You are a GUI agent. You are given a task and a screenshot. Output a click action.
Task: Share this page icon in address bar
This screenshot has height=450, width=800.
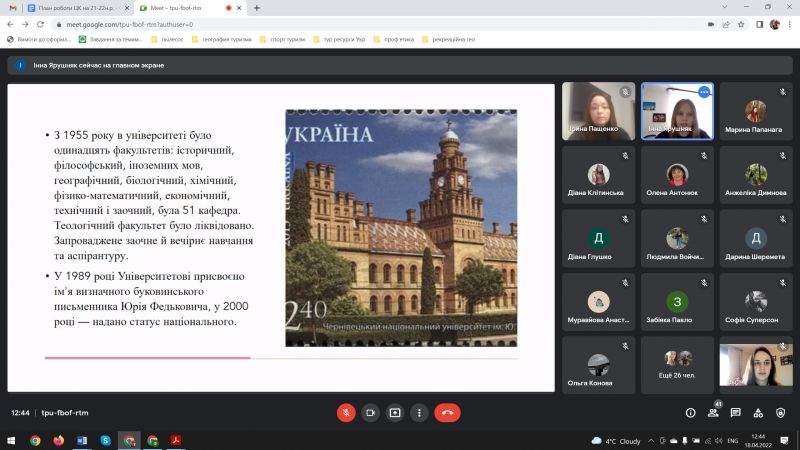click(x=726, y=24)
